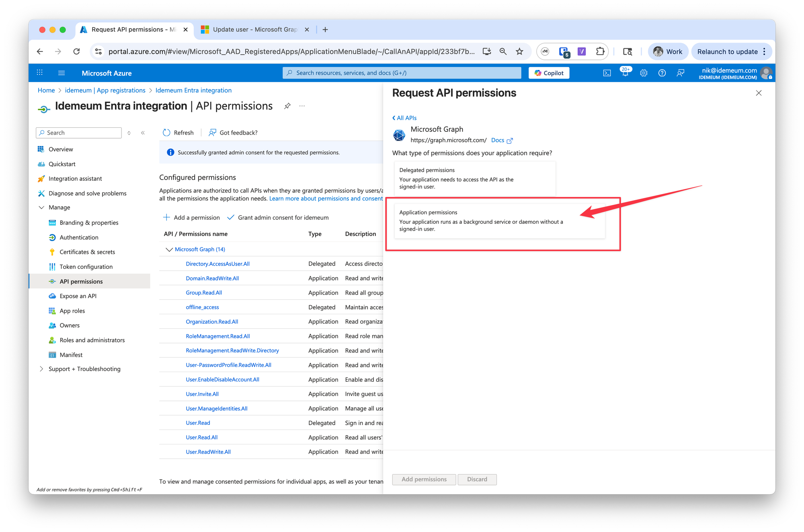Click the sidebar Search input field
This screenshot has width=804, height=532.
pyautogui.click(x=79, y=133)
